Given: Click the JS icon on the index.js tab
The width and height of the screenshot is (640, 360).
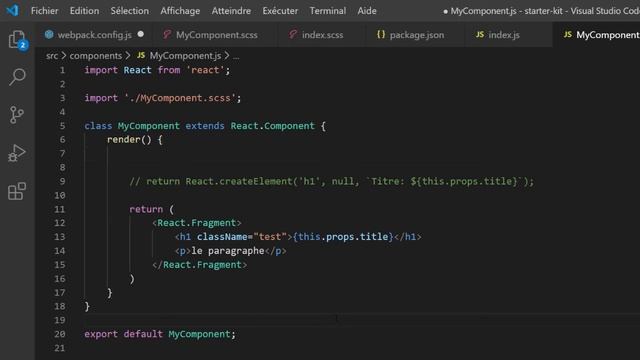Looking at the screenshot, I should click(480, 35).
